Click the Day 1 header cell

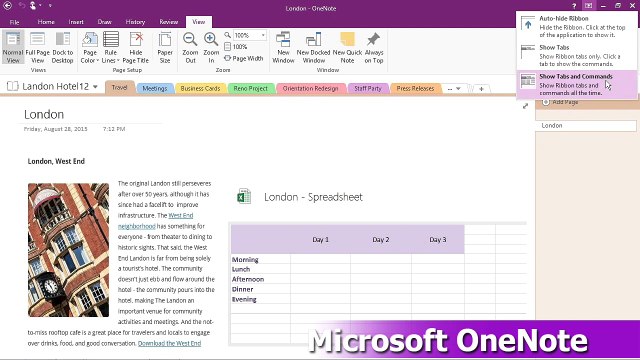[x=320, y=240]
